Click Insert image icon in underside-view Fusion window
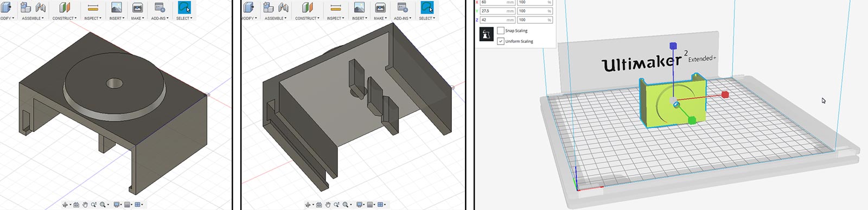This screenshot has width=868, height=210. [359, 7]
